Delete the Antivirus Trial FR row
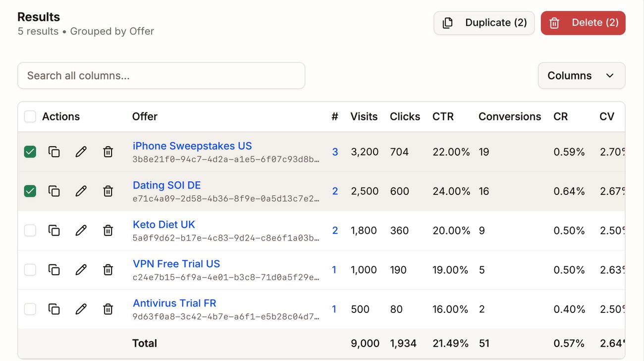The height and width of the screenshot is (361, 644). click(108, 309)
